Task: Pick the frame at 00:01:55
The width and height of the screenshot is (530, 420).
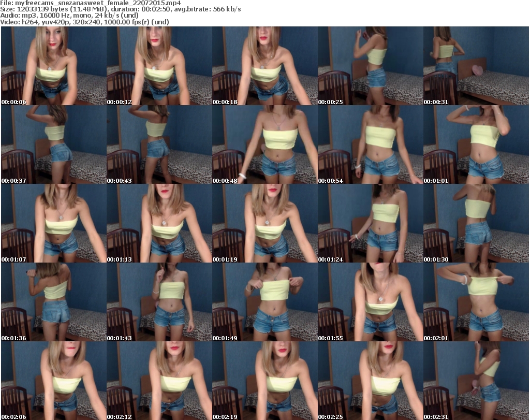Action: coord(371,302)
